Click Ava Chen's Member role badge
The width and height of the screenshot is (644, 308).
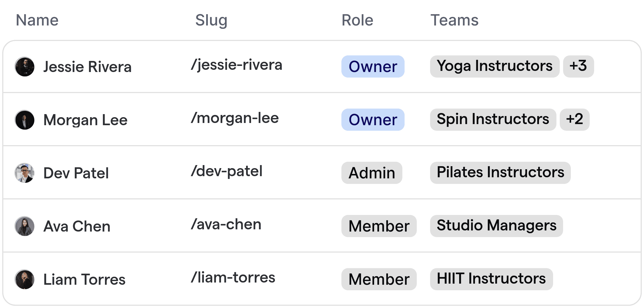point(379,226)
